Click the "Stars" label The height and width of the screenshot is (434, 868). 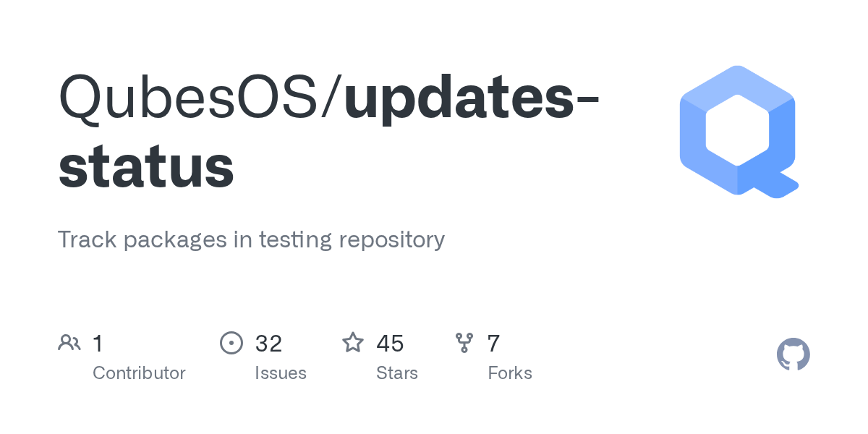(x=397, y=373)
